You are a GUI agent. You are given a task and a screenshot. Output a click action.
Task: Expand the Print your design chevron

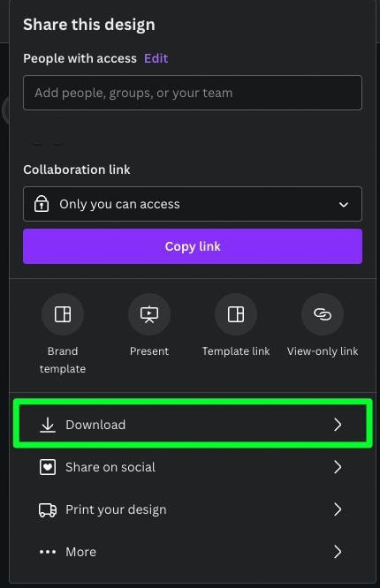pyautogui.click(x=338, y=509)
